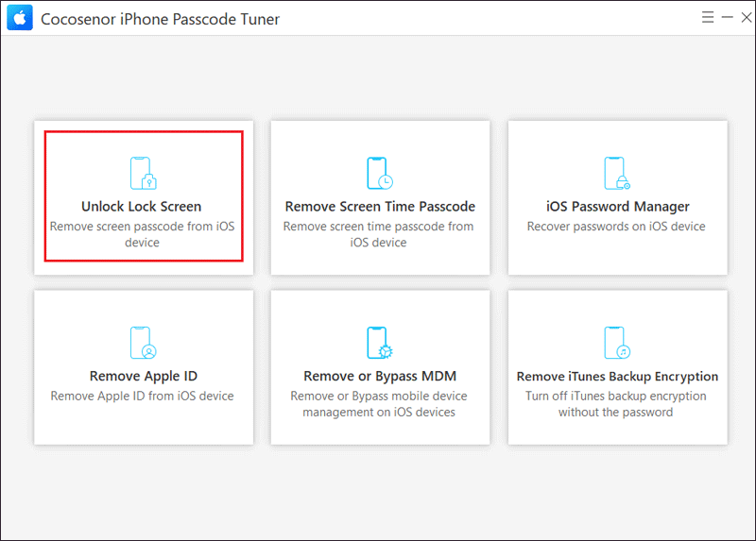Click the iTunes Backup Encryption music icon
This screenshot has height=541, width=756.
click(x=617, y=343)
